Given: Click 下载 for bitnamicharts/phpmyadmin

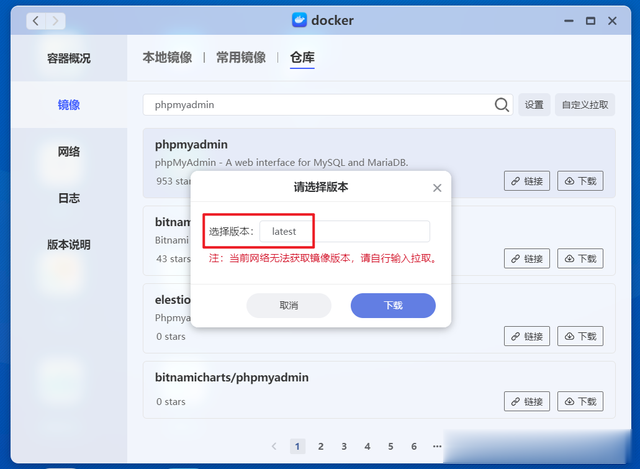Looking at the screenshot, I should [x=580, y=401].
